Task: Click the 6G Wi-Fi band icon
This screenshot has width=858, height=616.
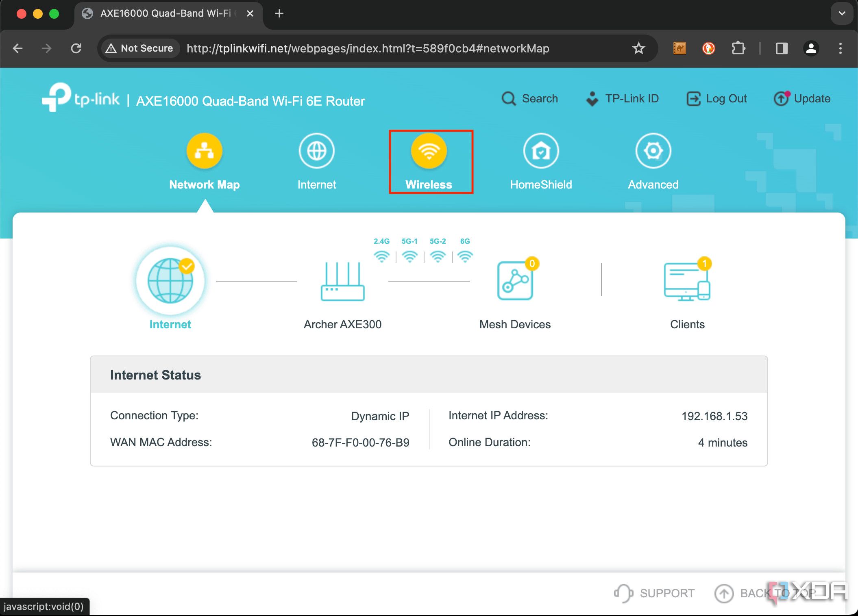Action: pos(465,257)
